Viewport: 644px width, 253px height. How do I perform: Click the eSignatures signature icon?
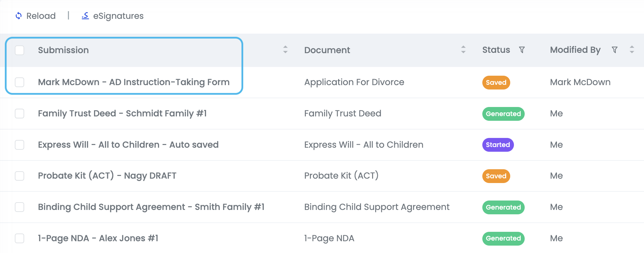85,16
